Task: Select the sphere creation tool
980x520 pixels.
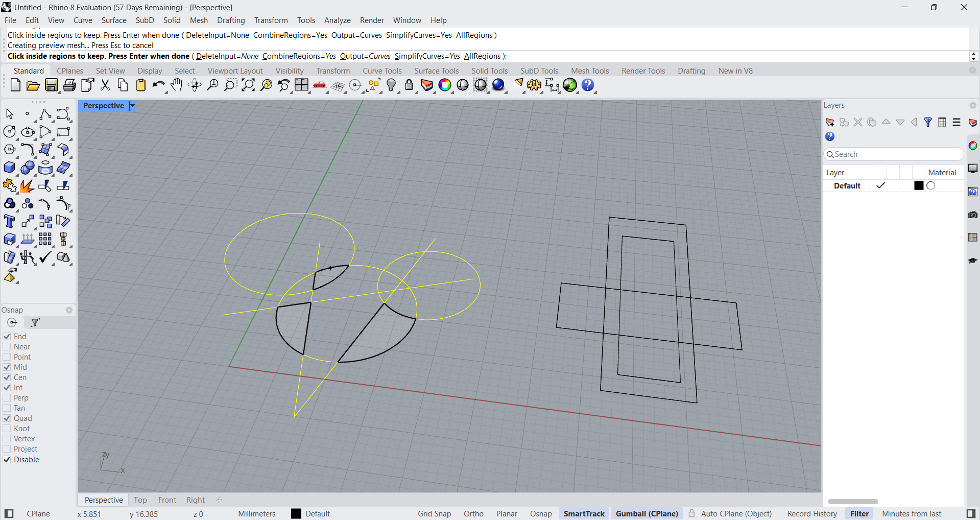Action: [28, 168]
